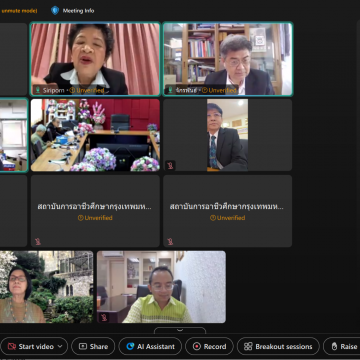Click the Share screen button

pos(93,346)
